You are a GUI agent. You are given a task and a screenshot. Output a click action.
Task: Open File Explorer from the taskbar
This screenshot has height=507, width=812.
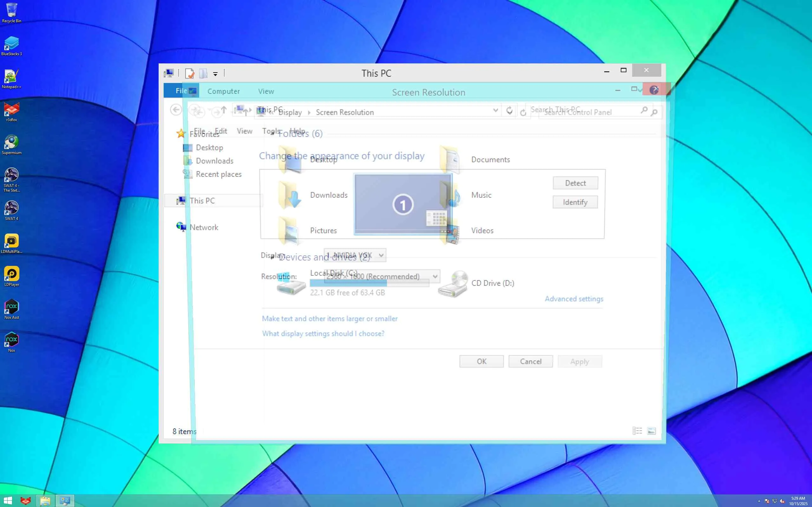coord(45,501)
